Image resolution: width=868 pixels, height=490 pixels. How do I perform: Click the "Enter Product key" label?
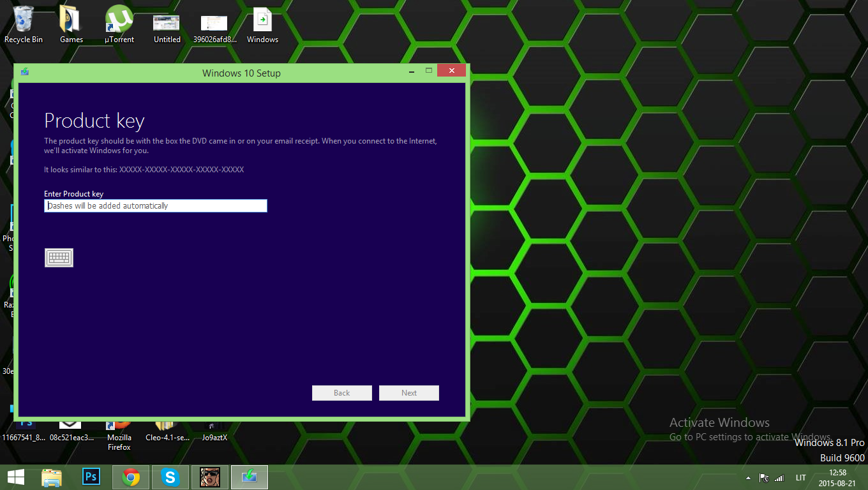(73, 194)
